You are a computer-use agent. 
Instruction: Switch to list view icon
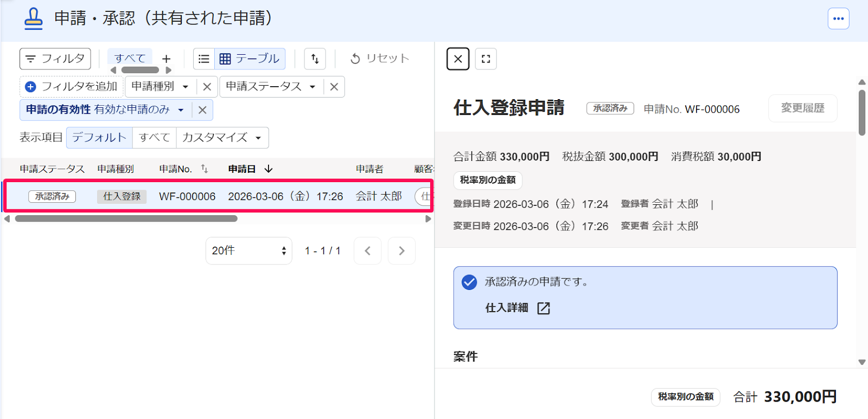[x=204, y=59]
